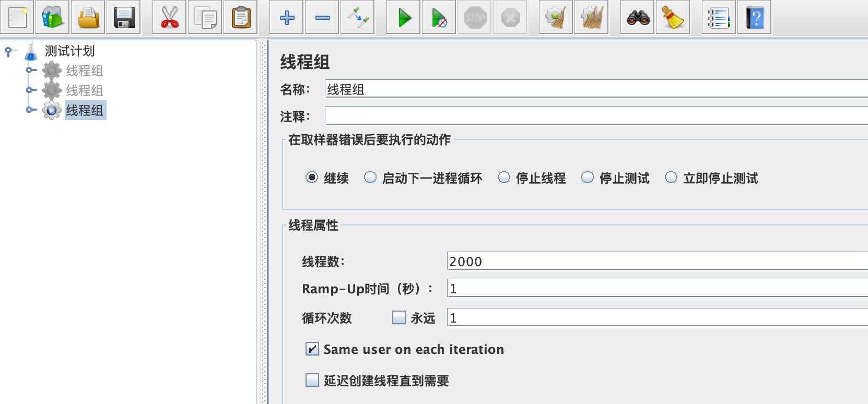
Task: Start the test with green play icon
Action: tap(404, 17)
